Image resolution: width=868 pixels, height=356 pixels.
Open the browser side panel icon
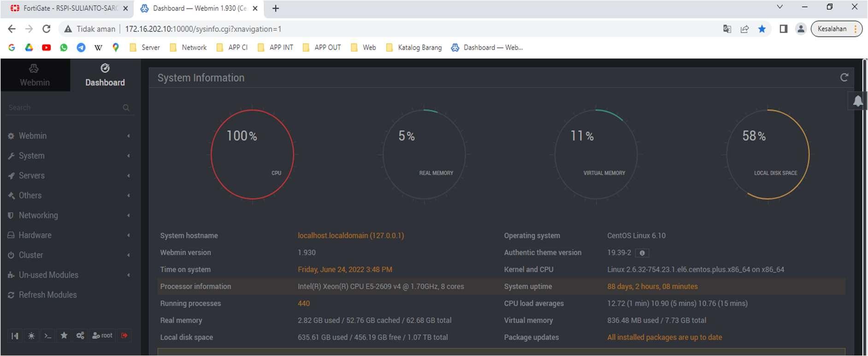783,29
